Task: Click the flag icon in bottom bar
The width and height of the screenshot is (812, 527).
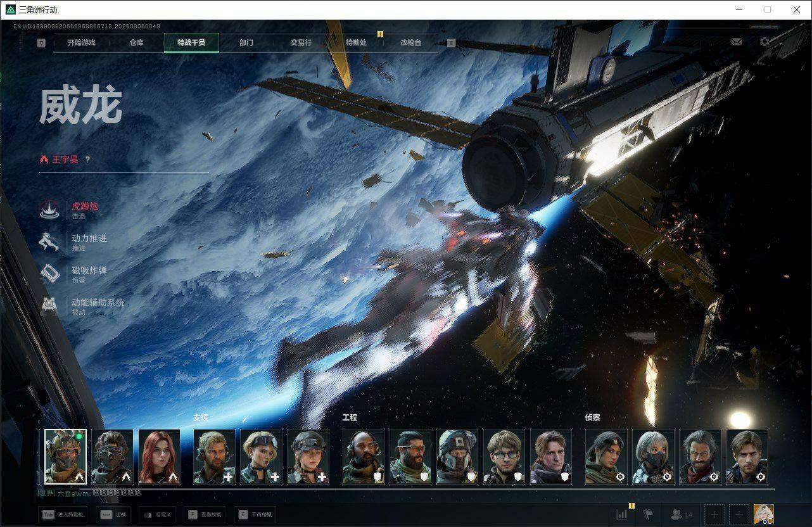Action: tap(647, 515)
